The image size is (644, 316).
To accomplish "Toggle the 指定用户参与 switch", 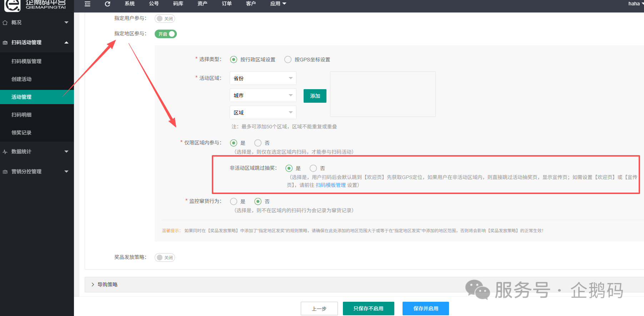I will (165, 19).
